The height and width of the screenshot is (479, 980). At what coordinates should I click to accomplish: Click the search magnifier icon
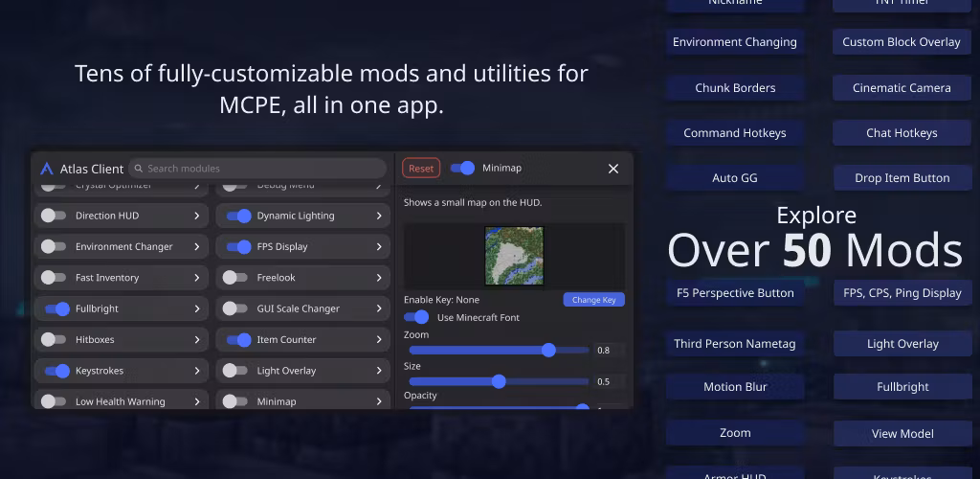pos(139,169)
